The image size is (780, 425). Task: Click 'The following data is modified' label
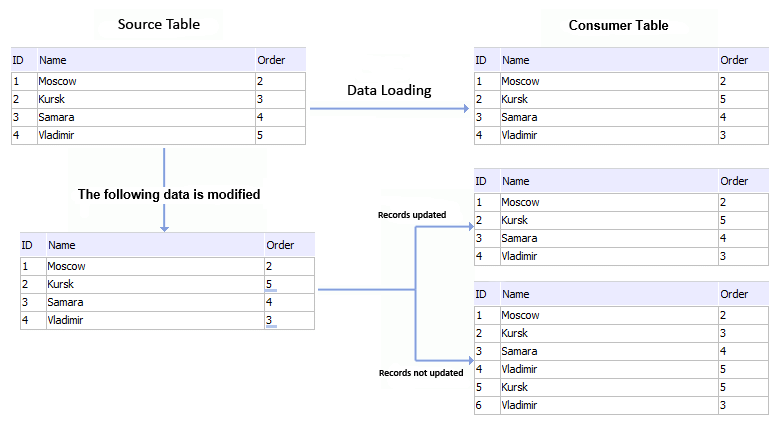[x=169, y=195]
